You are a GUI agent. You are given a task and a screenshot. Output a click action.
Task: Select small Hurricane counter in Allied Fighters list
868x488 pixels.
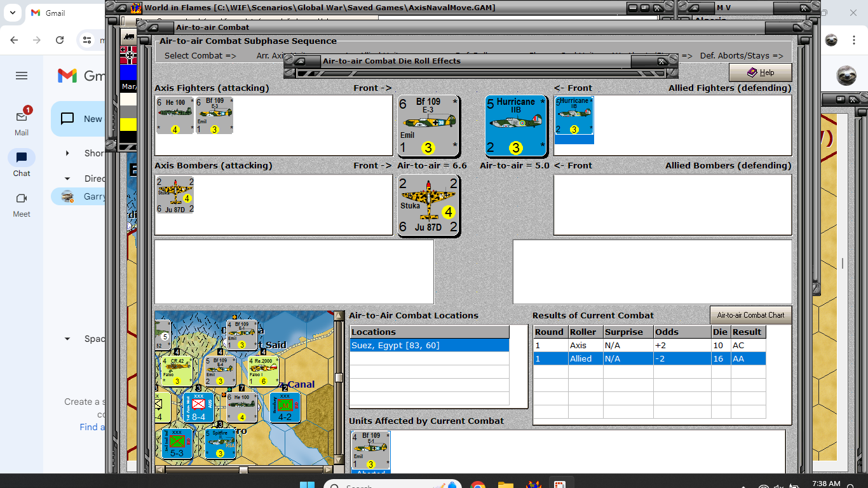click(574, 116)
